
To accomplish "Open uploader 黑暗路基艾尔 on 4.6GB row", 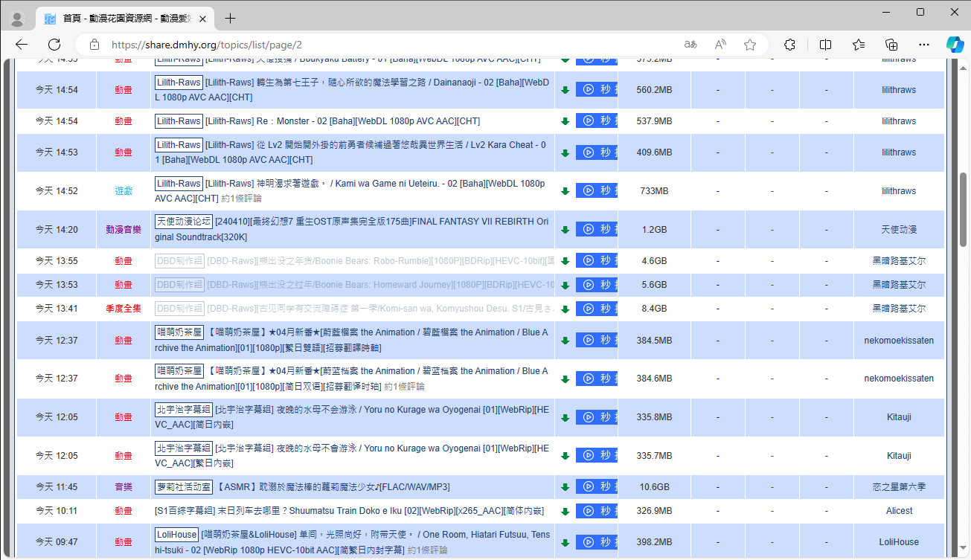I will (x=899, y=261).
